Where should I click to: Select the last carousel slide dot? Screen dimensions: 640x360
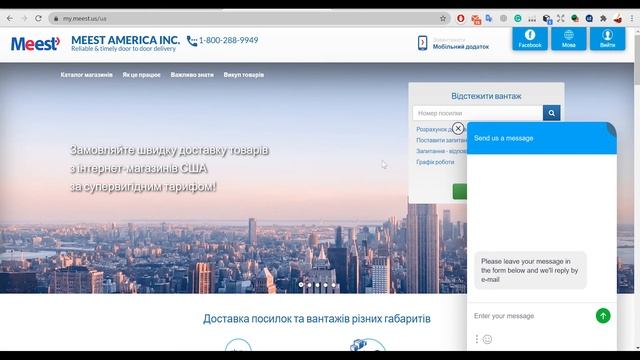333,284
